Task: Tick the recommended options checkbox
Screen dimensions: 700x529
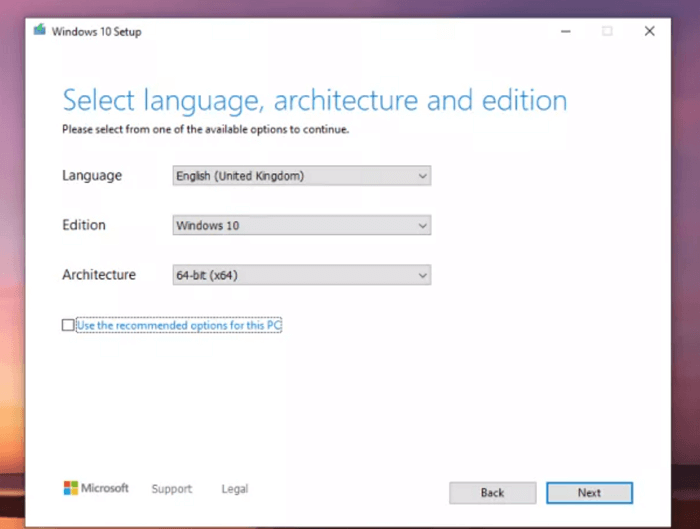Action: coord(68,325)
